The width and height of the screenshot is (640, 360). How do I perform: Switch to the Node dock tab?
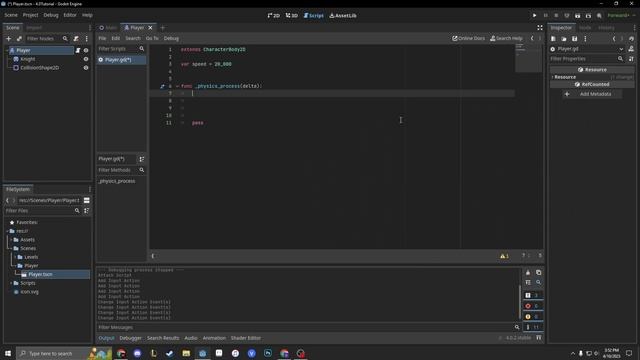(585, 28)
